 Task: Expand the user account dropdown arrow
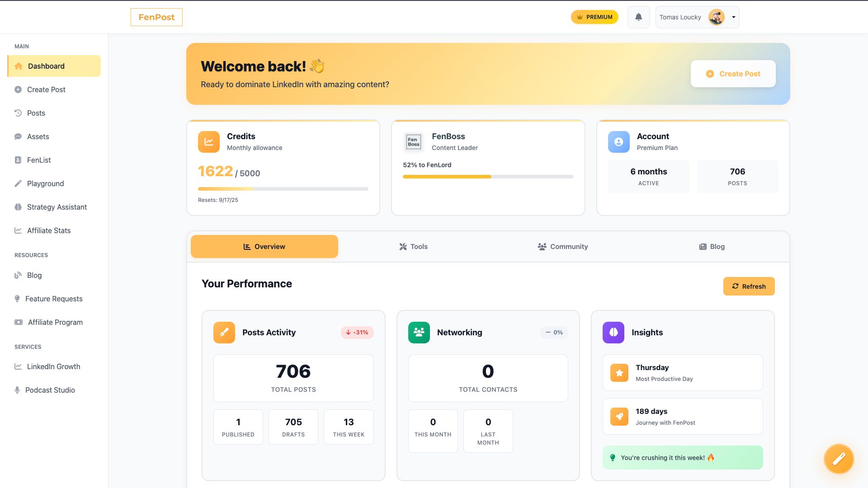(x=734, y=17)
